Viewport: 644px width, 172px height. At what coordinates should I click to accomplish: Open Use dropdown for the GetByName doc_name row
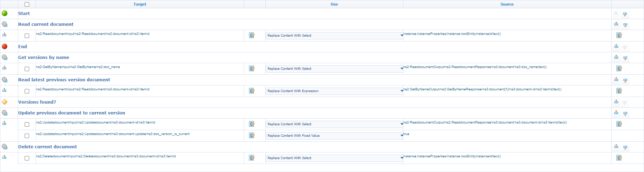point(334,69)
